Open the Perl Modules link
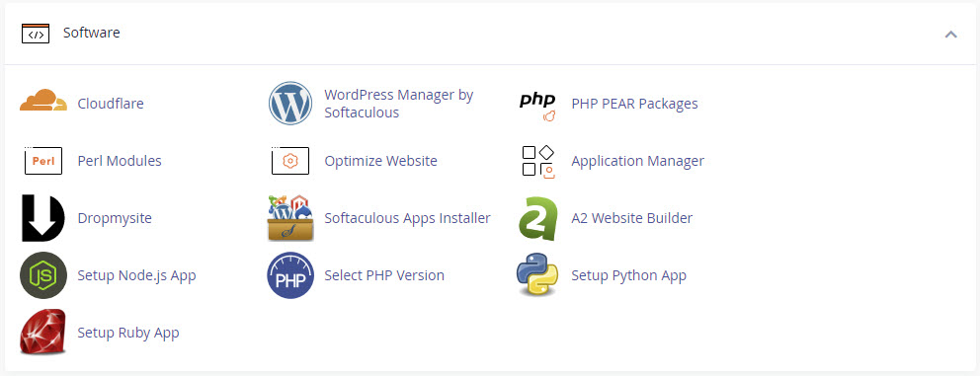The width and height of the screenshot is (980, 376). (x=120, y=161)
